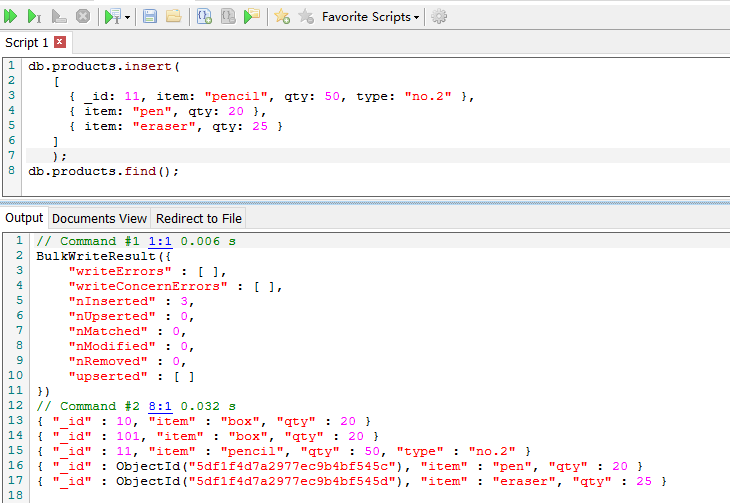Click the grayed run-selection icon
This screenshot has width=730, height=503.
point(59,17)
